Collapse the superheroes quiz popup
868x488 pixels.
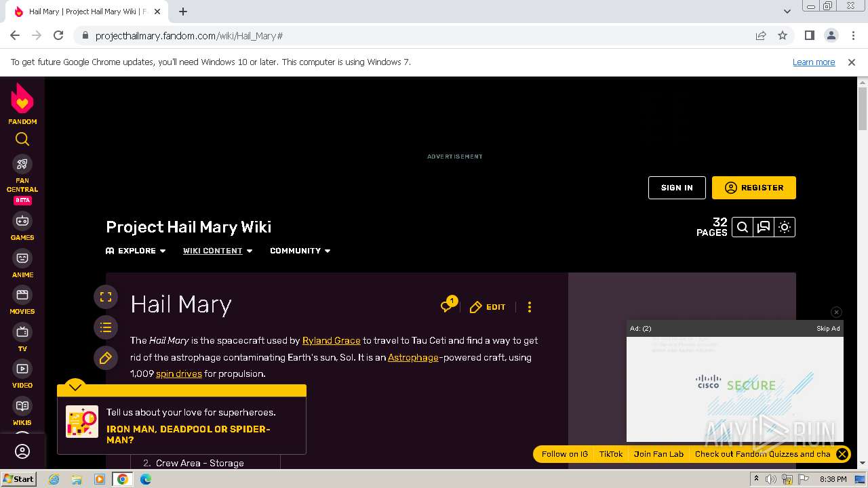75,387
